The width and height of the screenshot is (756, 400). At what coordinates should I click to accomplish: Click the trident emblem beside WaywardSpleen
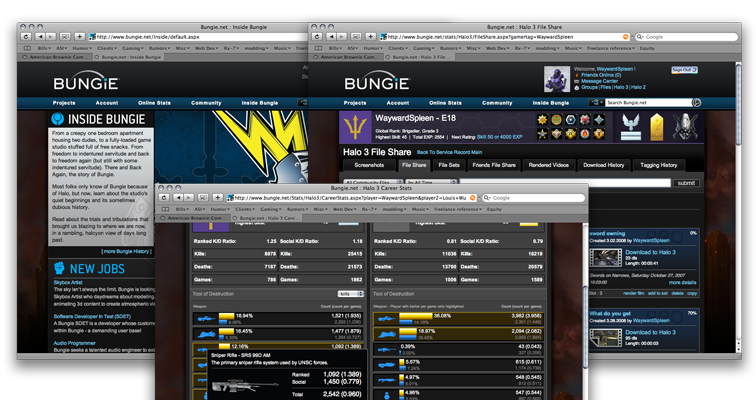tap(355, 127)
